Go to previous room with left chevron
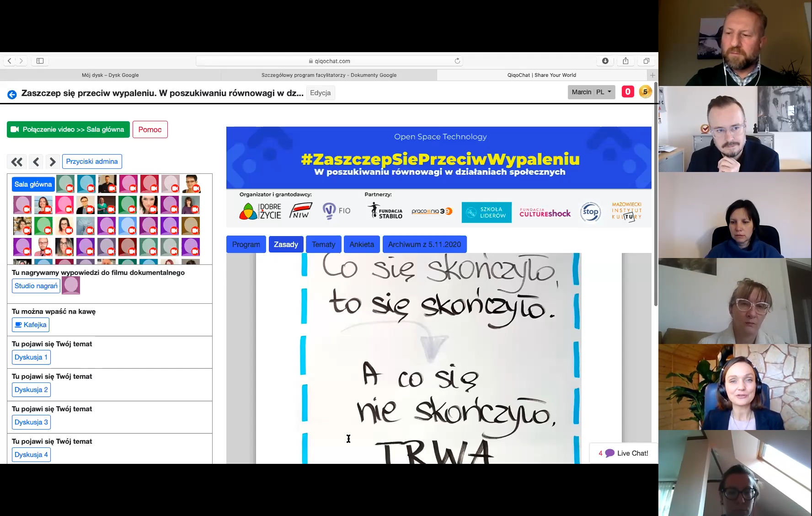Viewport: 812px width, 516px height. point(36,161)
